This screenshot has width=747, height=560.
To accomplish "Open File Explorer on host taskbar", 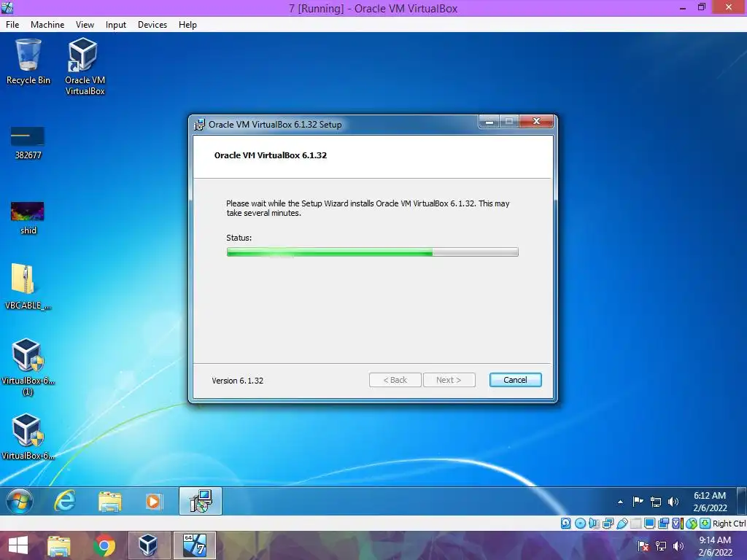I will [x=59, y=545].
